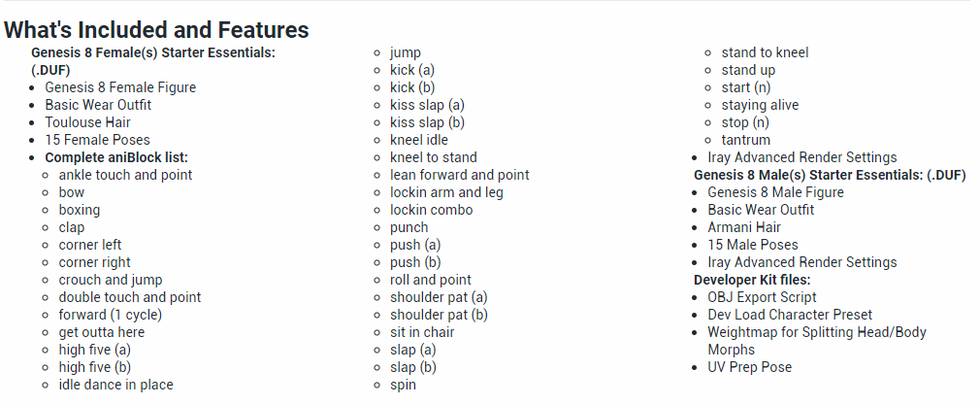
Task: Click 'ankle touch and point' item
Action: (125, 175)
